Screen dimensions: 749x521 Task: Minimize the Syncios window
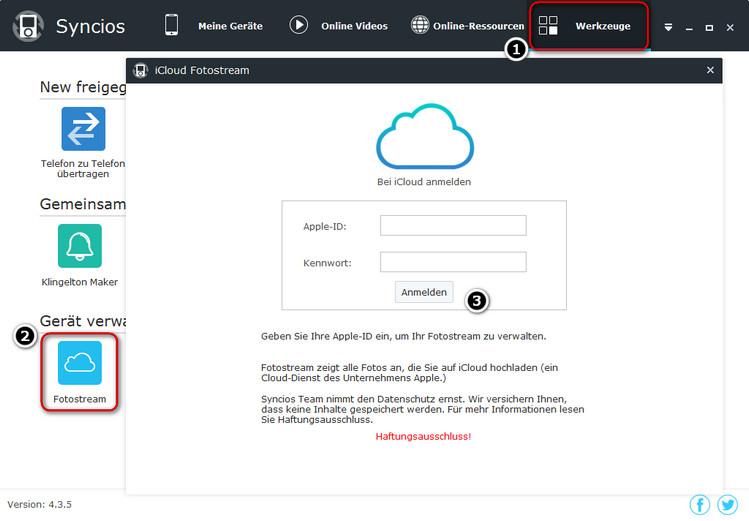[x=689, y=30]
